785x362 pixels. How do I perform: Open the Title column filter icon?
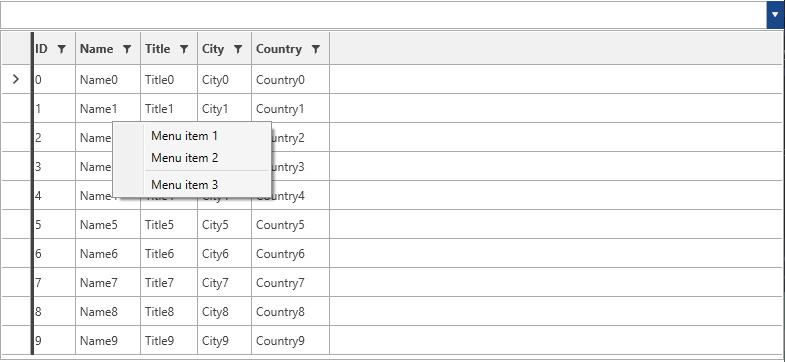click(x=184, y=49)
